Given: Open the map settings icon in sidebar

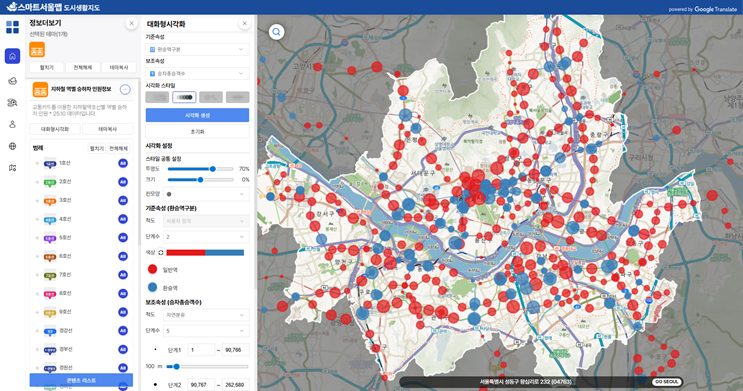Looking at the screenshot, I should click(12, 168).
